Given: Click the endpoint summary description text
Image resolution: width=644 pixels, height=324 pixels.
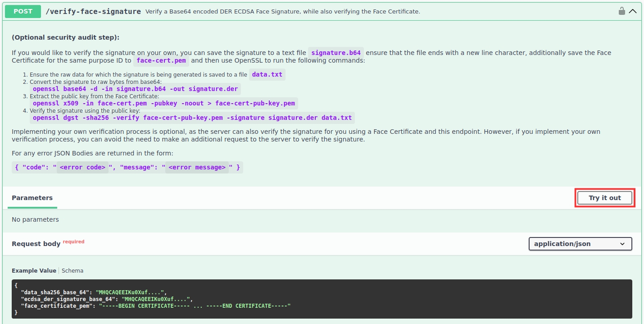Looking at the screenshot, I should [x=282, y=12].
